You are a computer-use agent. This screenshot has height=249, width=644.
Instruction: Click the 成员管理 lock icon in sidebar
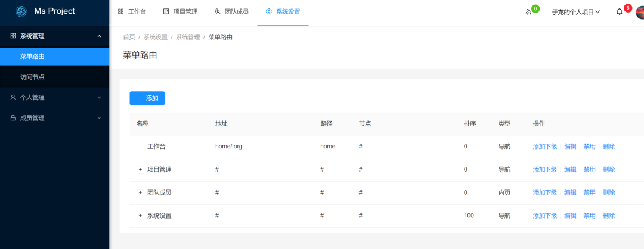click(13, 118)
